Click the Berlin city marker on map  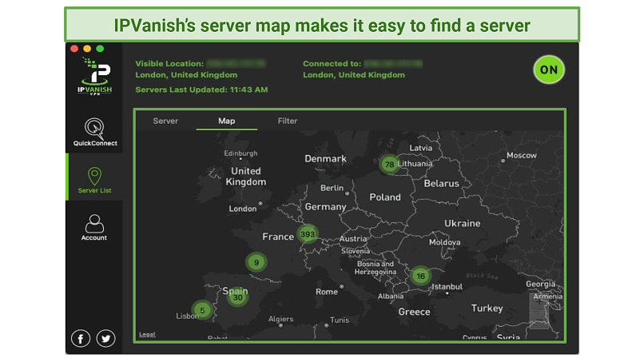(x=347, y=193)
